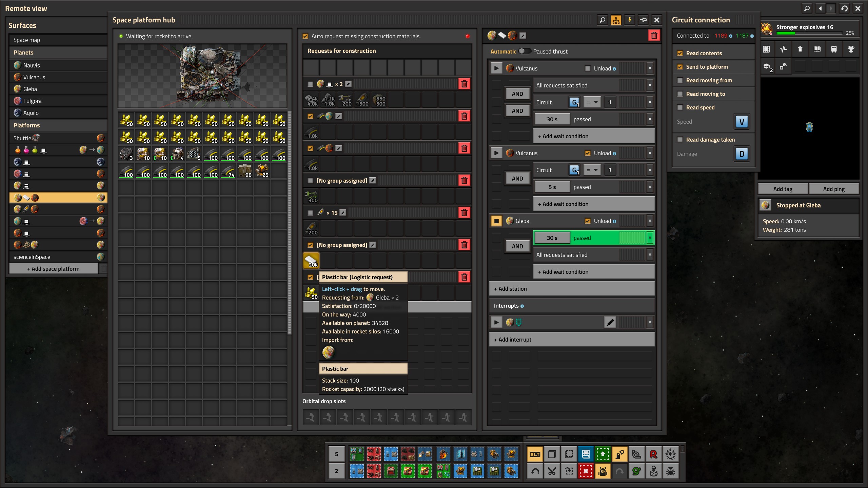The height and width of the screenshot is (488, 868).
Task: Edit the x 2 request group assignment
Action: tap(348, 84)
